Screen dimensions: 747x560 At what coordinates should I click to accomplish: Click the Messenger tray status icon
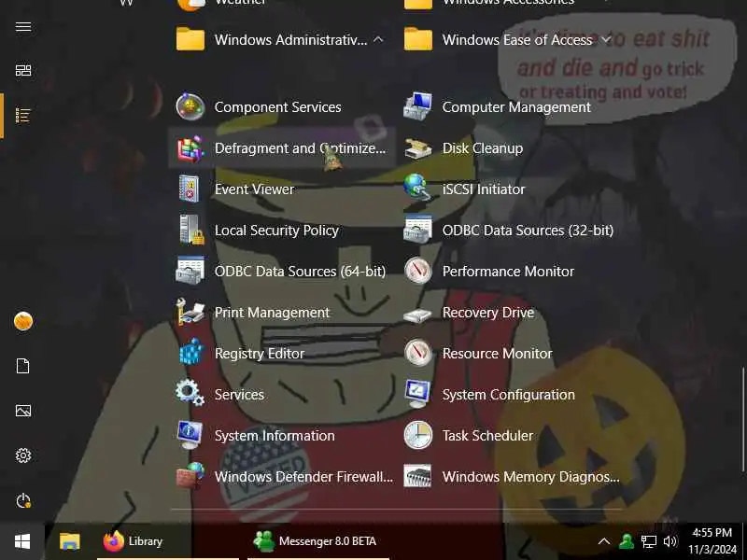pyautogui.click(x=626, y=541)
